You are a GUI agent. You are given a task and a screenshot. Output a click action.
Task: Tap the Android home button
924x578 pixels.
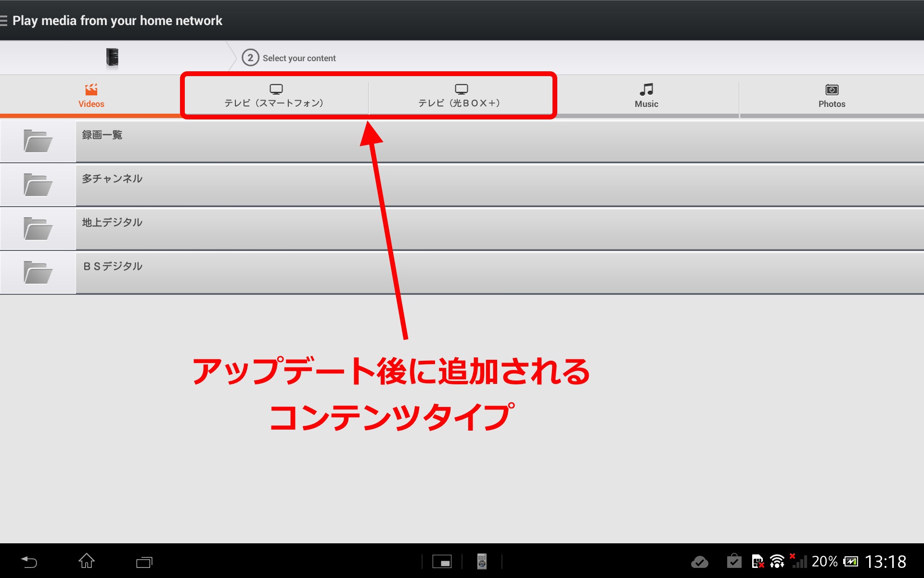(x=87, y=561)
